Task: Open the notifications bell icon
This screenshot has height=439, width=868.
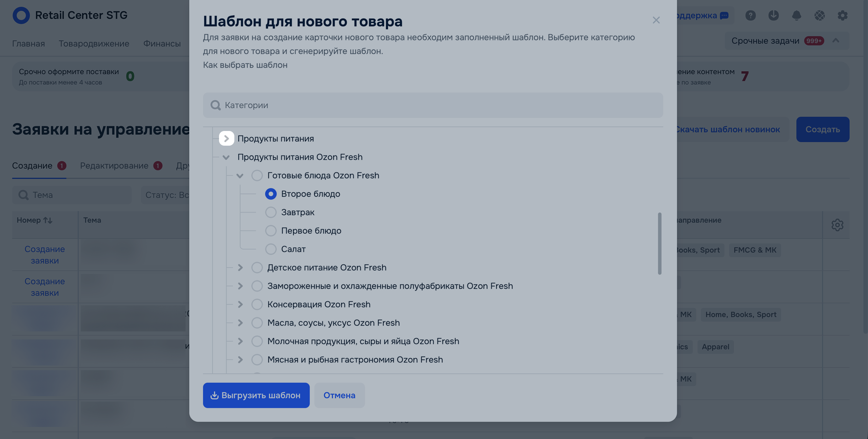Action: point(797,15)
